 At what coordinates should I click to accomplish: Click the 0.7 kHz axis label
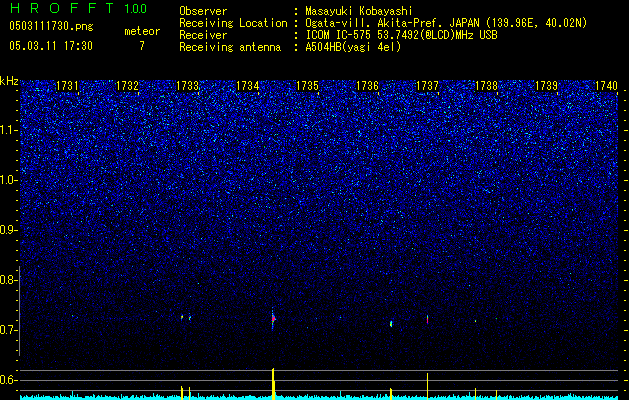(x=8, y=330)
